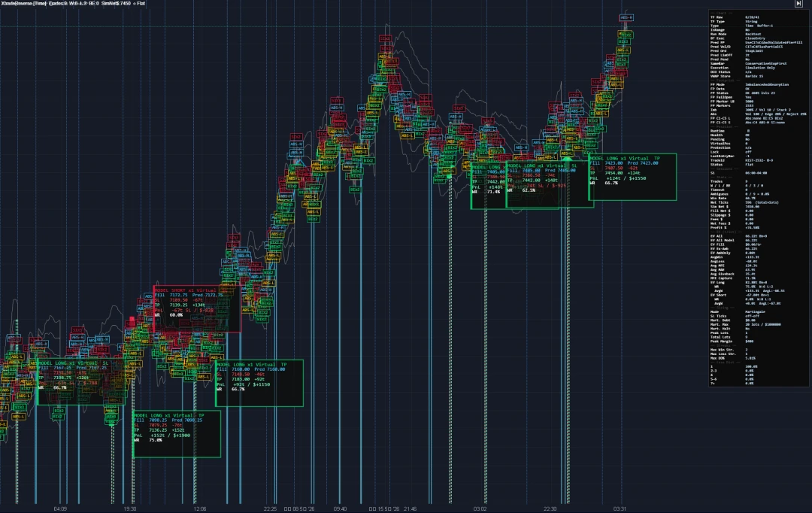This screenshot has width=812, height=513.
Task: Select the MODEL LONG box showing $+1900 PnL
Action: click(x=177, y=434)
